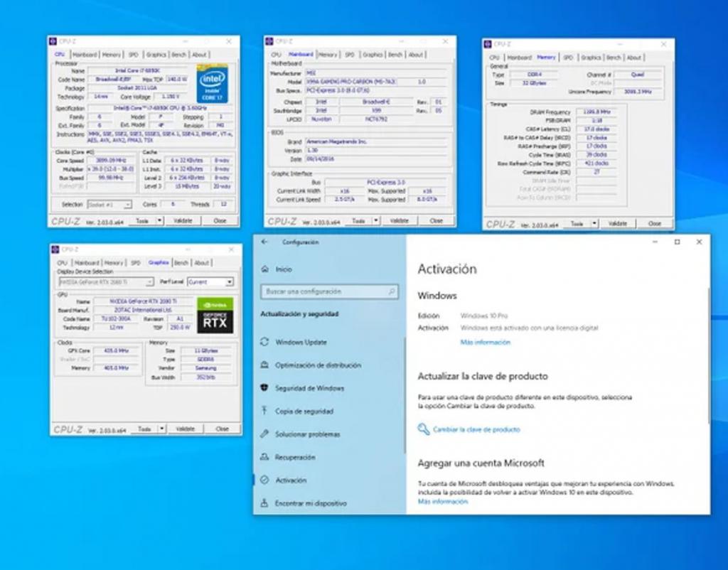Viewport: 728px width, 570px height.
Task: Expand Tools dropdown arrow in CPU-Z Graphics window
Action: tap(162, 429)
